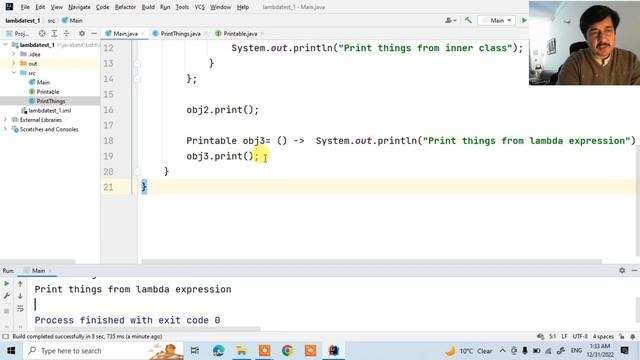This screenshot has height=360, width=640.
Task: Open Run panel settings gear
Action: [622, 270]
